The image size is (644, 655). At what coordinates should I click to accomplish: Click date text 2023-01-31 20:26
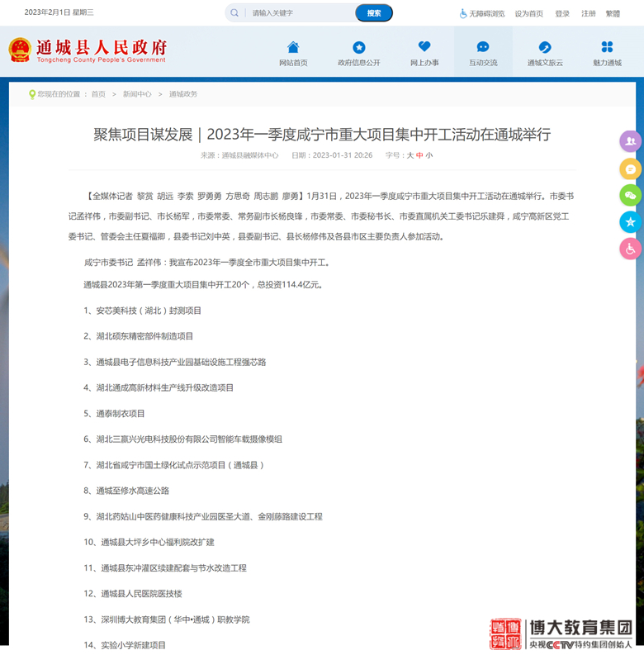[343, 155]
